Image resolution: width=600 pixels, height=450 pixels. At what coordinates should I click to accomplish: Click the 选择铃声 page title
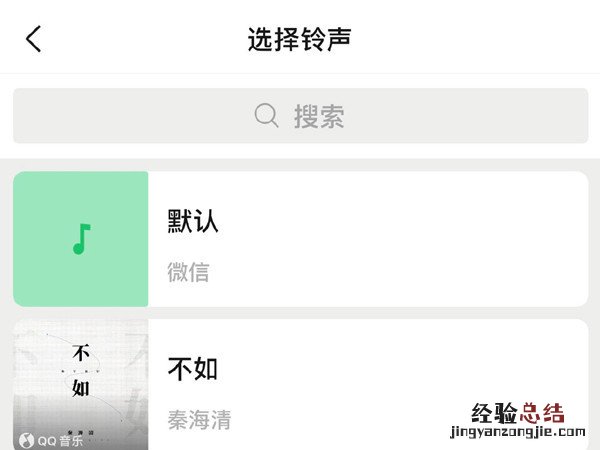300,39
